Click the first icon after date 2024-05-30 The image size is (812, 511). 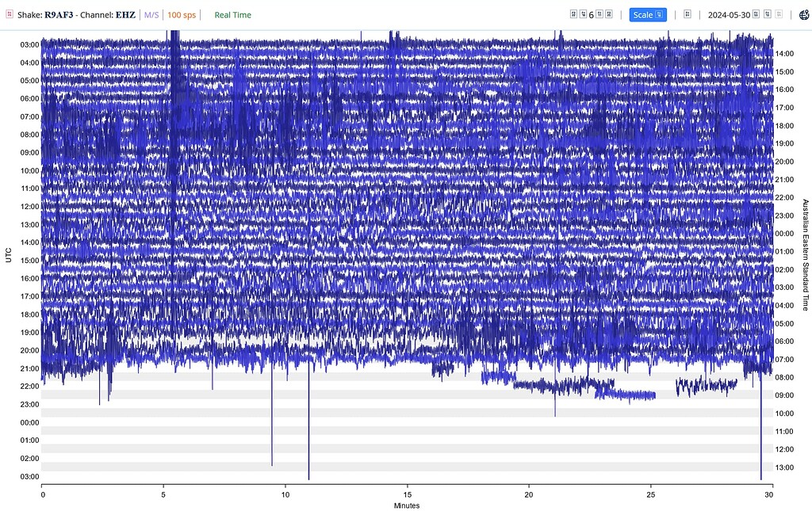point(756,14)
